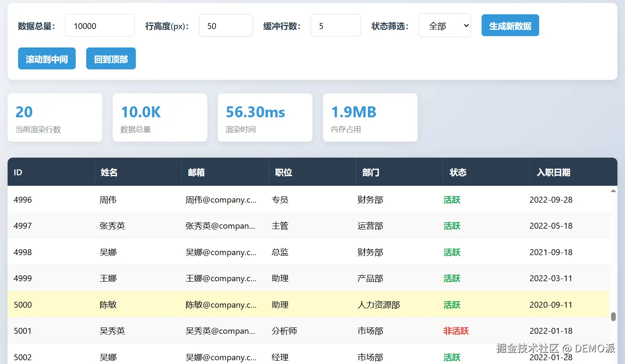Screen dimensions: 625x364
Task: Click name 吴秀英 in row 5001
Action: click(x=112, y=331)
